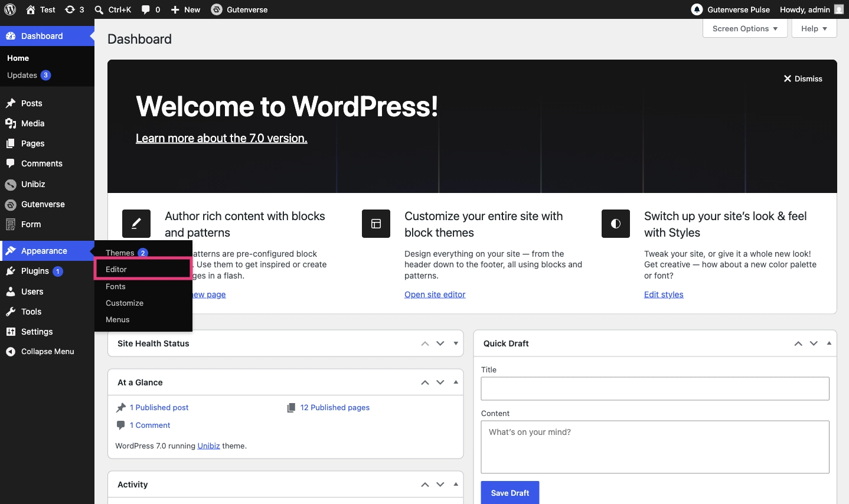Dismiss the Welcome to WordPress panel
Image resolution: width=849 pixels, height=504 pixels.
tap(803, 78)
